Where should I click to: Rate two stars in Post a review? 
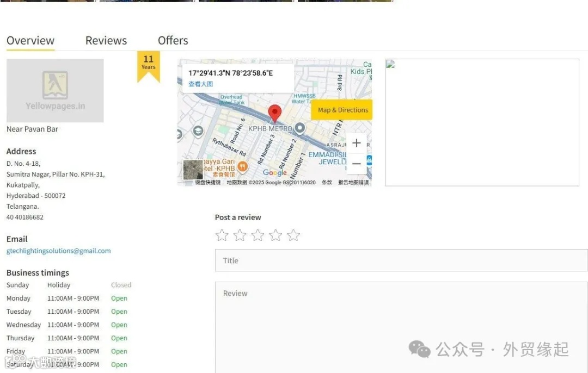pos(240,235)
